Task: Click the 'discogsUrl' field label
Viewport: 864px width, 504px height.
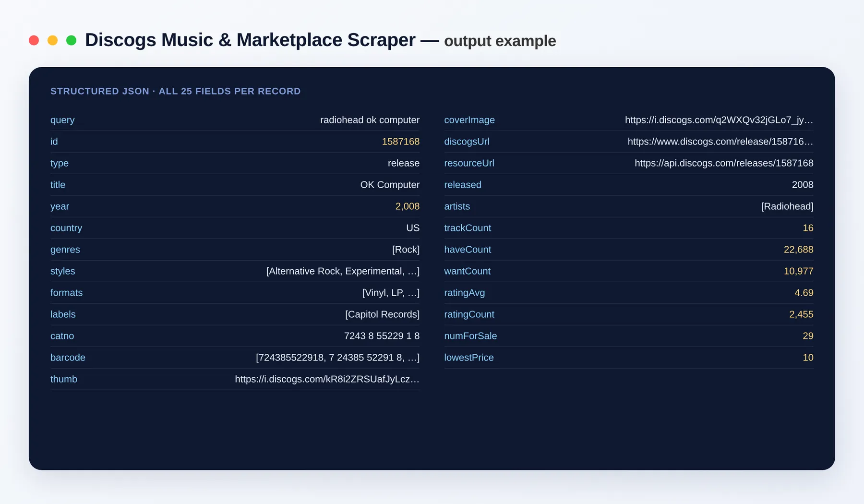Action: tap(467, 142)
